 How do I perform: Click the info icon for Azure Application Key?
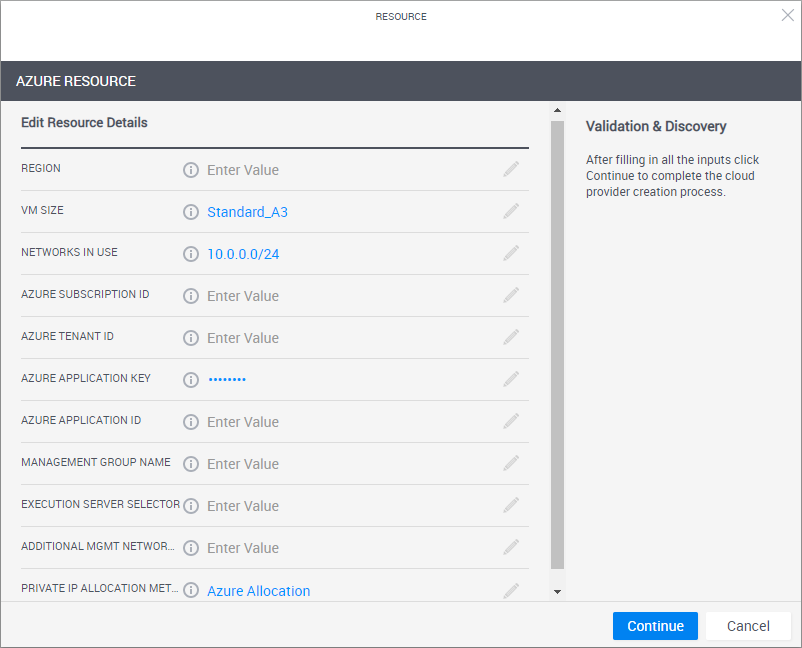[x=191, y=380]
